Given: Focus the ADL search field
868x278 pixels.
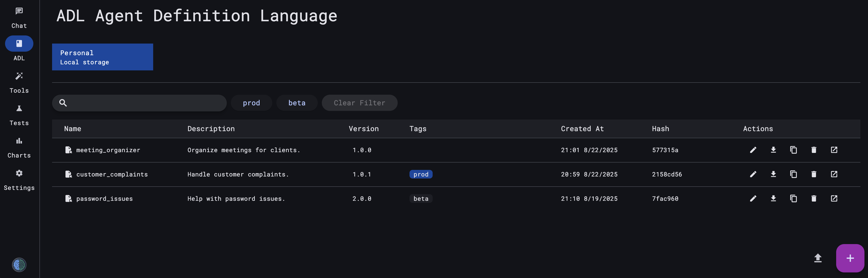Looking at the screenshot, I should pos(139,103).
